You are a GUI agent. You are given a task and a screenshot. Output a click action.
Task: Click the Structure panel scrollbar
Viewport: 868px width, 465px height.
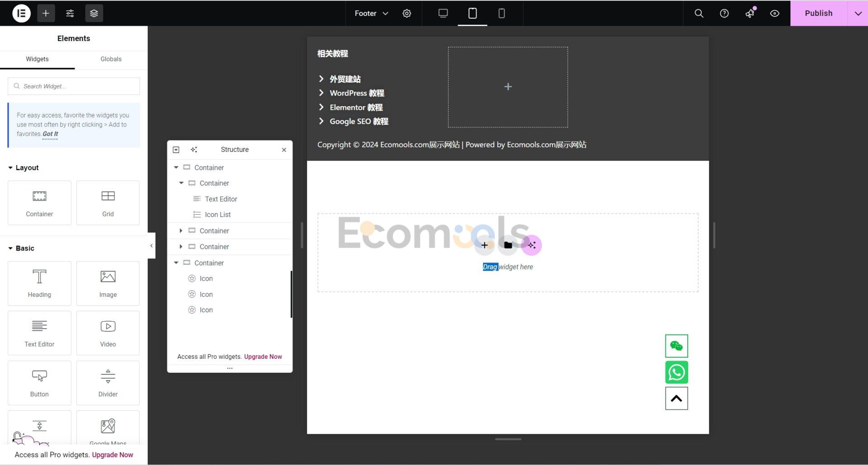click(x=291, y=294)
